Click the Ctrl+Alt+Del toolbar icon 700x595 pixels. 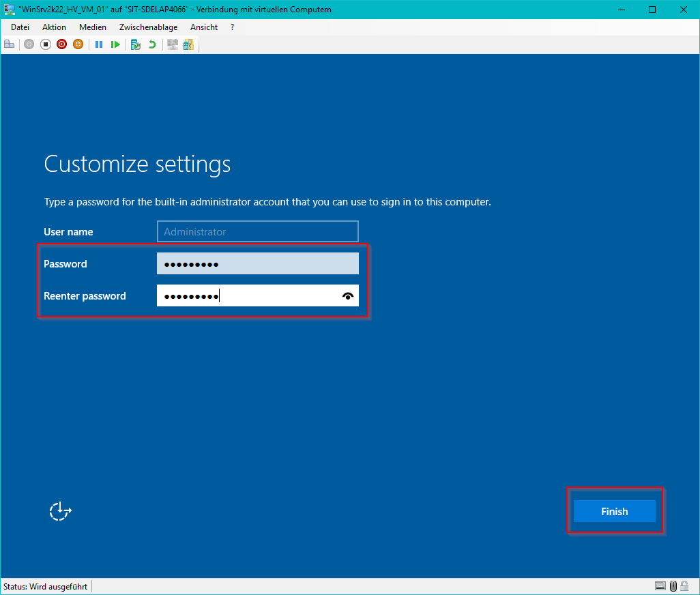click(x=10, y=44)
